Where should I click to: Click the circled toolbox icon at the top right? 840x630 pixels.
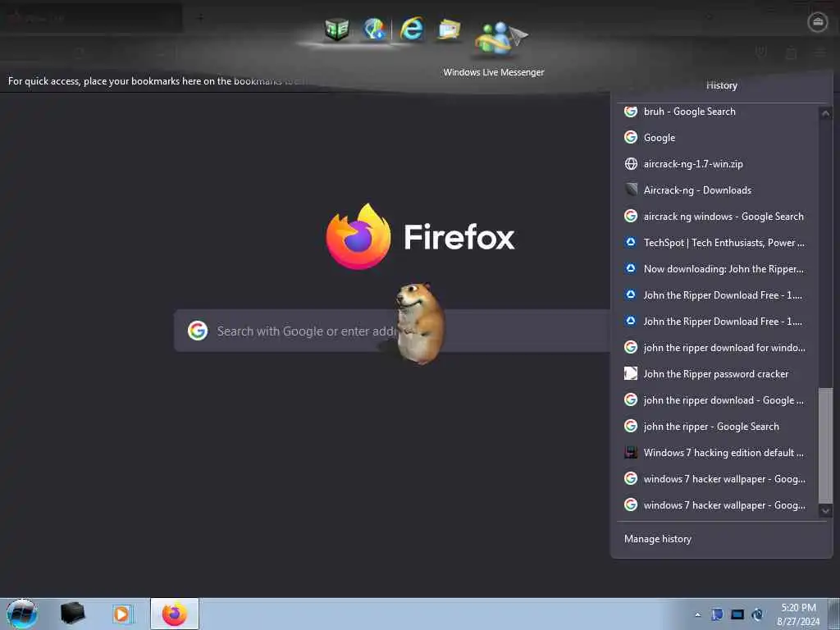(818, 22)
